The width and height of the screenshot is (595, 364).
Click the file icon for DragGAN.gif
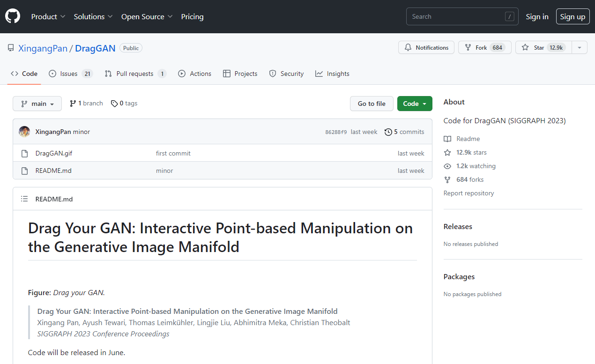(x=25, y=153)
